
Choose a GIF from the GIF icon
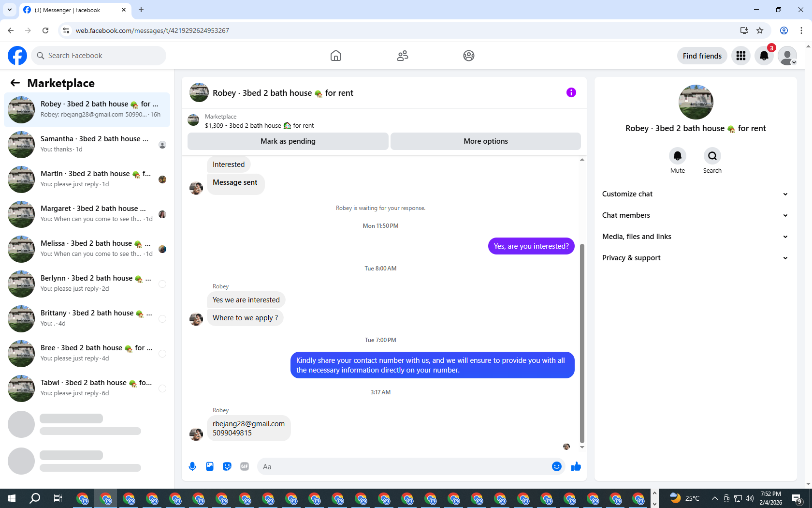pyautogui.click(x=245, y=466)
